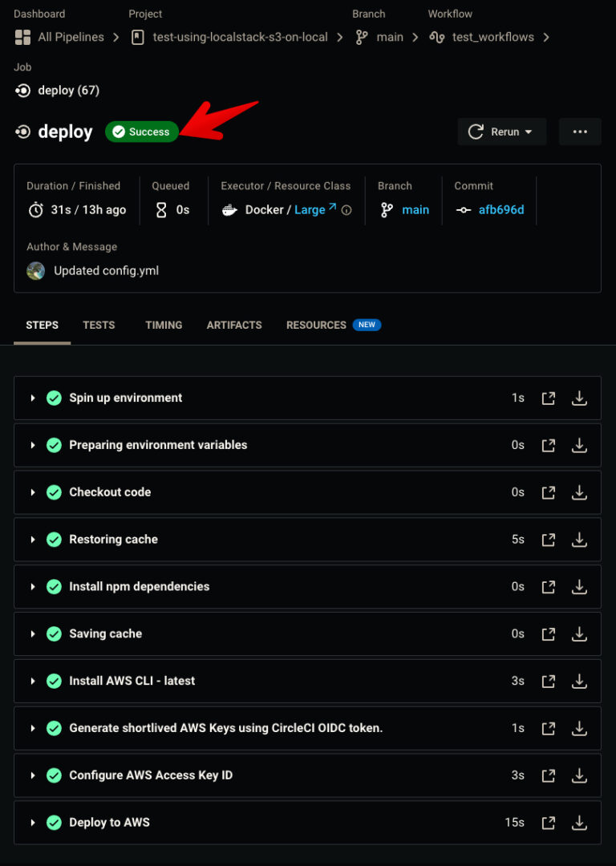Click the info icon next to resource class
This screenshot has width=616, height=866.
[x=345, y=209]
